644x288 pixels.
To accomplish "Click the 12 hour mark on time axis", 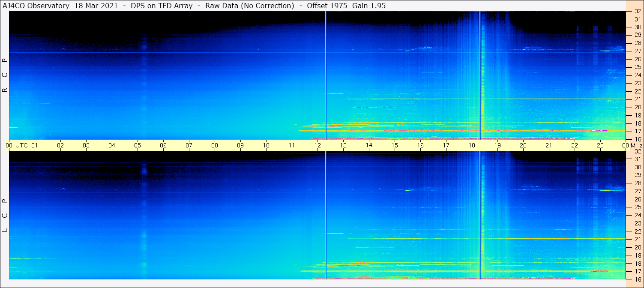I will click(318, 146).
